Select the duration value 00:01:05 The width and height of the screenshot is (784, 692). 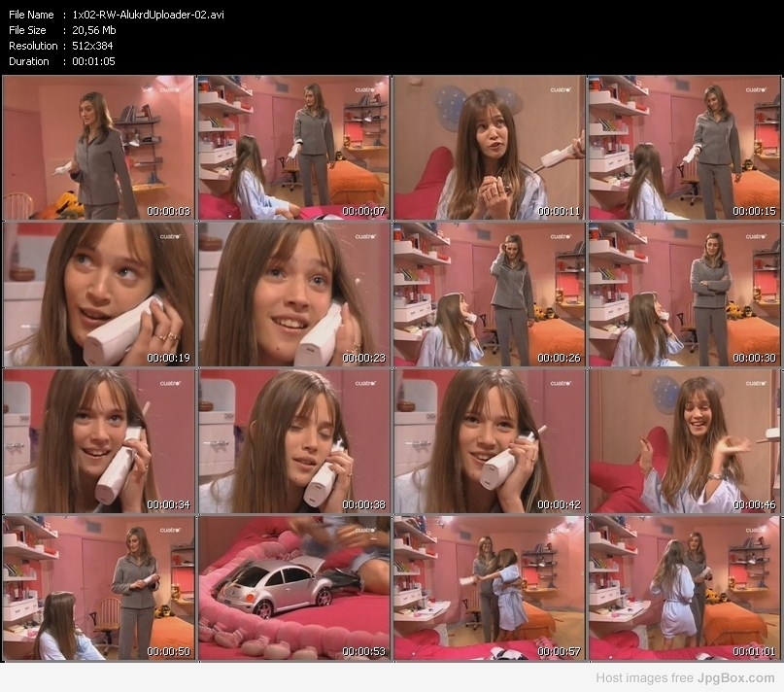(93, 61)
